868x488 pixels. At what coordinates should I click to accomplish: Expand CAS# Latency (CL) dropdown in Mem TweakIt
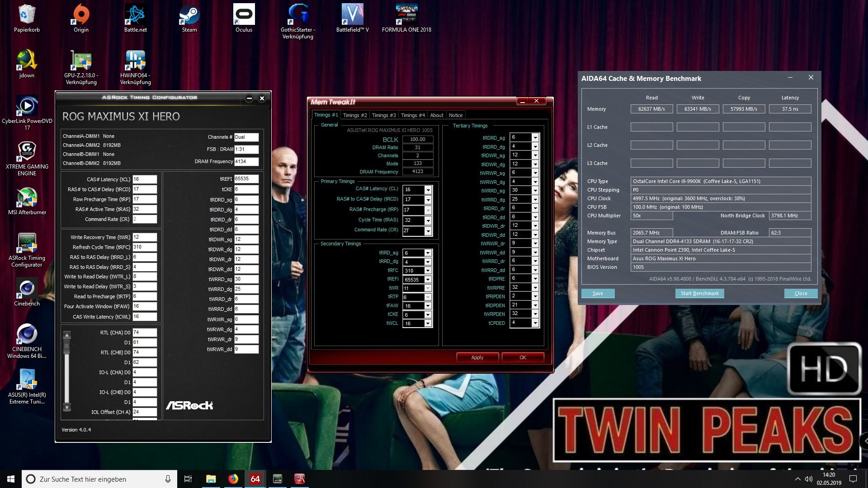click(428, 190)
